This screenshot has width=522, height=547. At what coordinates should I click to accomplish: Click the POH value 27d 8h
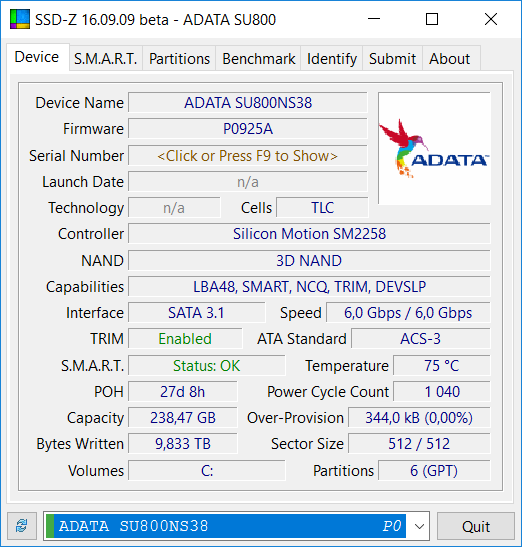(x=183, y=391)
